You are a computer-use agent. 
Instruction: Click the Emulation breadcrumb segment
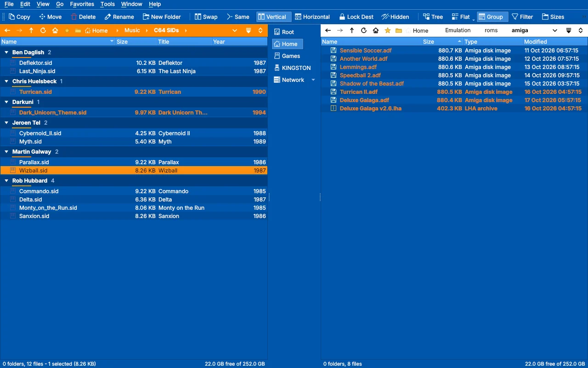pos(458,30)
